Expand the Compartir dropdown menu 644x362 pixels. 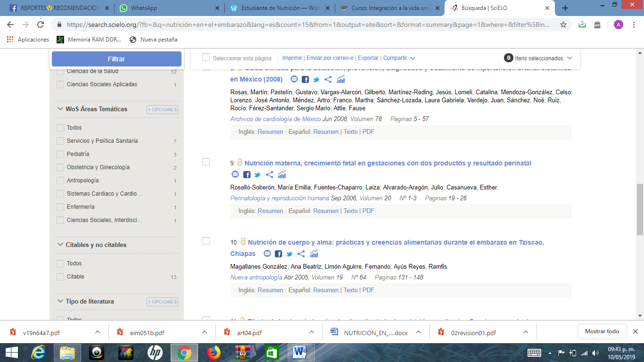coord(399,58)
